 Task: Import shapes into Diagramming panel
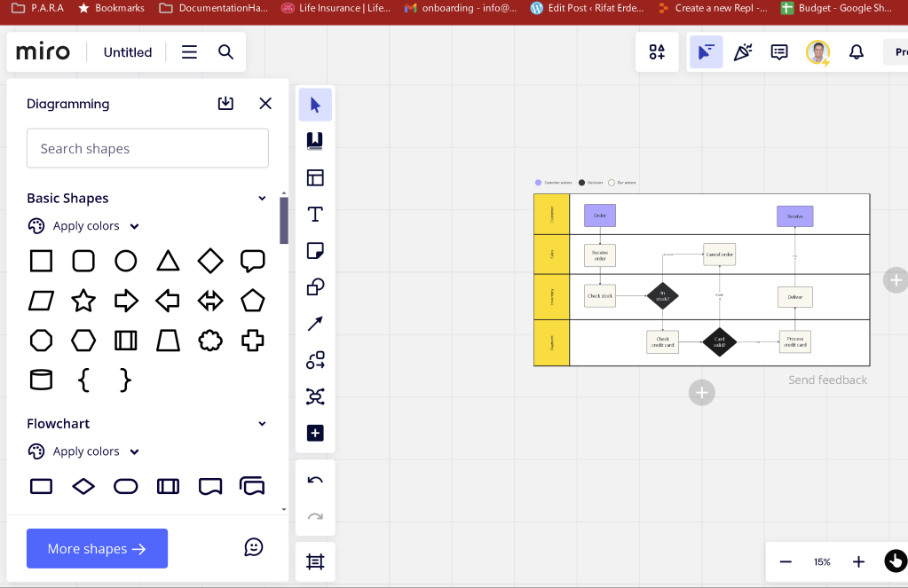tap(225, 104)
